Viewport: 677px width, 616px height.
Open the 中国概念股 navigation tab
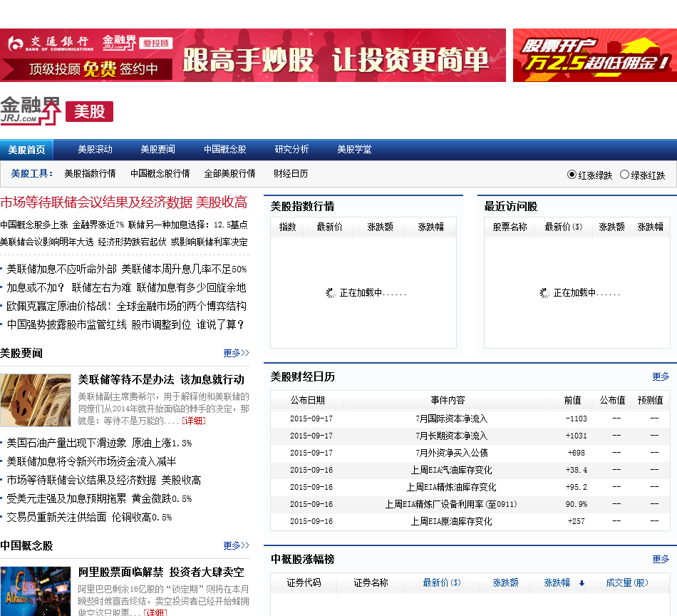[225, 150]
